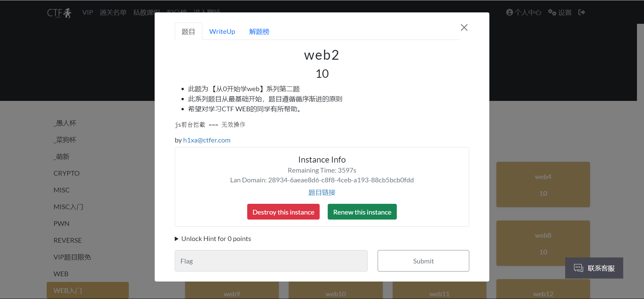The height and width of the screenshot is (299, 644).
Task: Open the 解题榜 tab
Action: [x=259, y=32]
